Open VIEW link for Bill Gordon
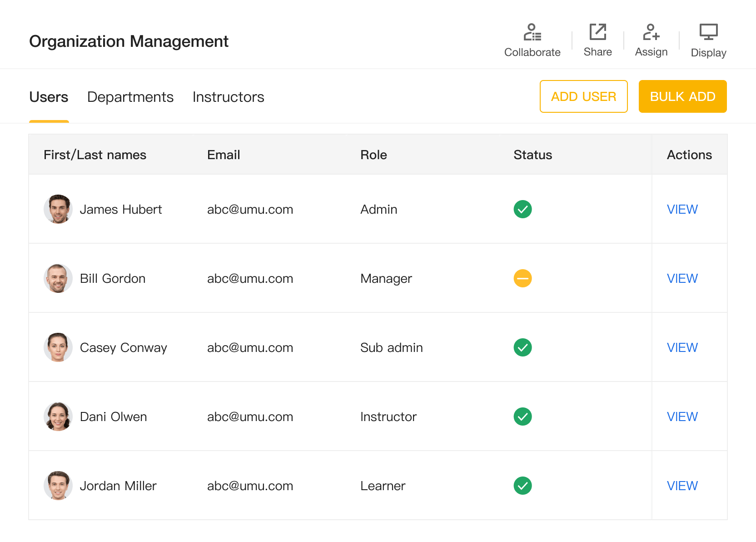756x542 pixels. tap(682, 278)
